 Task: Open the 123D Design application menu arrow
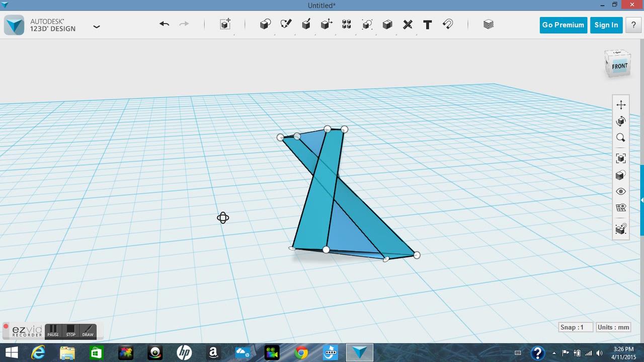[97, 26]
